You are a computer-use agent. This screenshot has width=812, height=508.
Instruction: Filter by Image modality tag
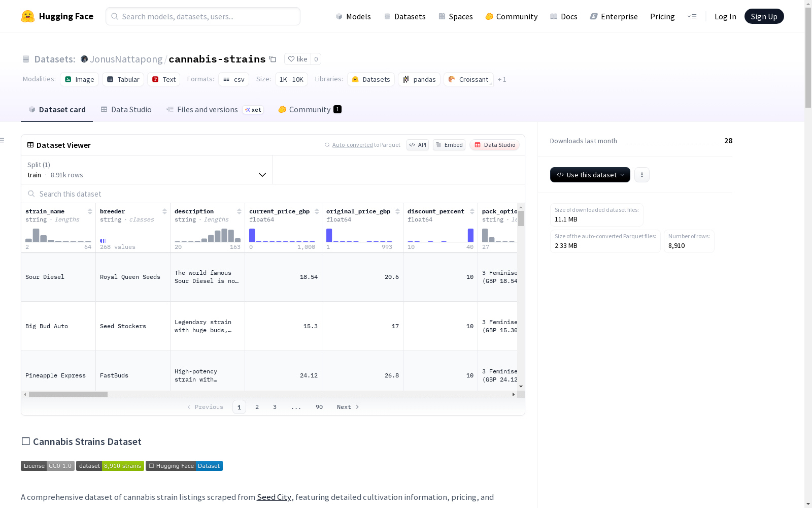pos(80,79)
